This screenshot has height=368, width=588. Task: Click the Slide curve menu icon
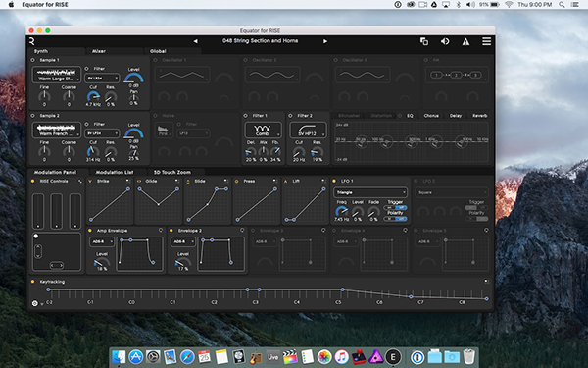click(x=225, y=181)
